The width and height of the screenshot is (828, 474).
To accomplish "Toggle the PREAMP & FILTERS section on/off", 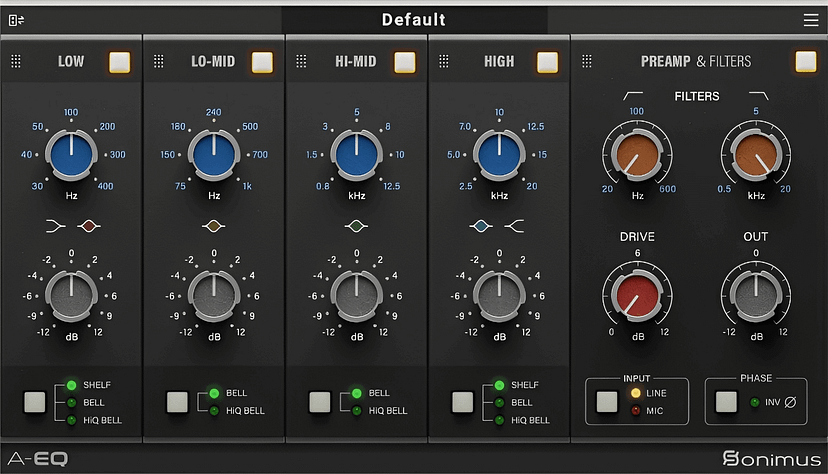I will [805, 62].
